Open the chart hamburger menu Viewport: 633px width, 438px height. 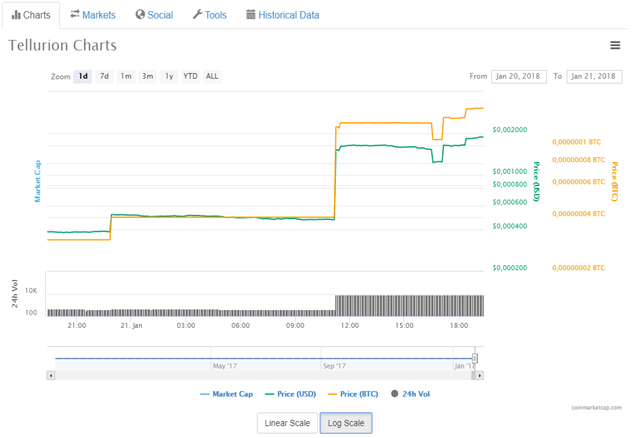pyautogui.click(x=615, y=45)
